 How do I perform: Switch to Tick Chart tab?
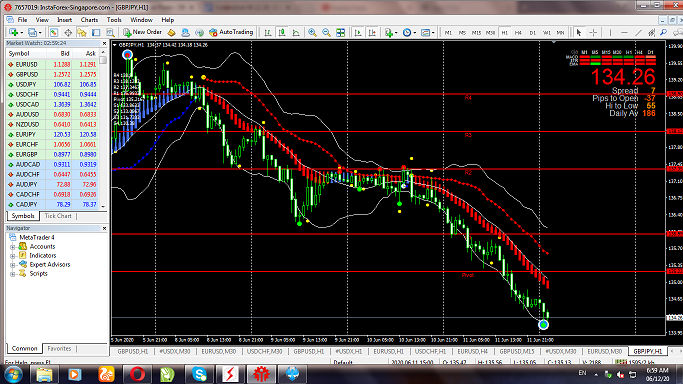point(57,216)
